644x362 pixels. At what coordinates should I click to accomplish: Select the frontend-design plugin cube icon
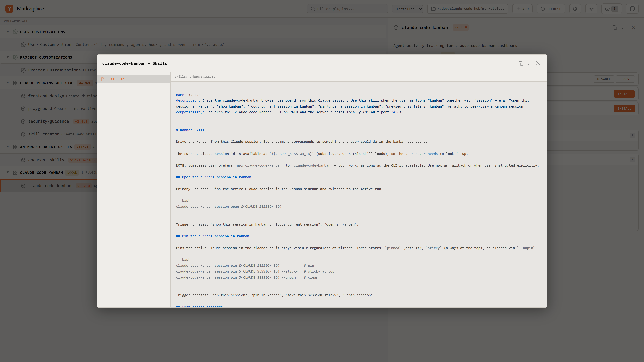coord(23,96)
